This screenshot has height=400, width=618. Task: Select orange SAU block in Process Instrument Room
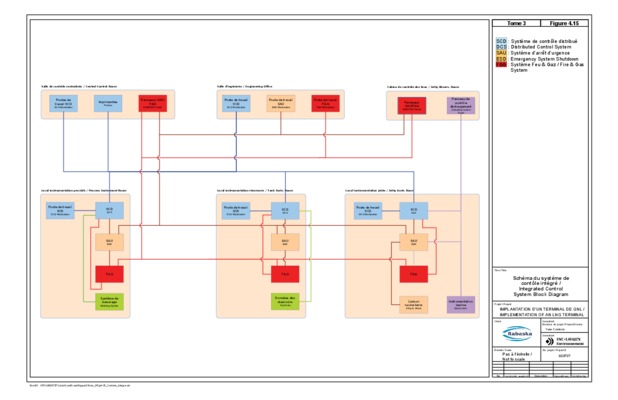pos(110,242)
